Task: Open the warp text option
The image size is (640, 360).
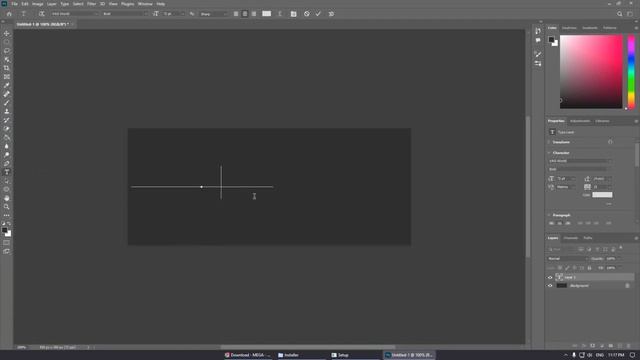Action: [x=280, y=14]
